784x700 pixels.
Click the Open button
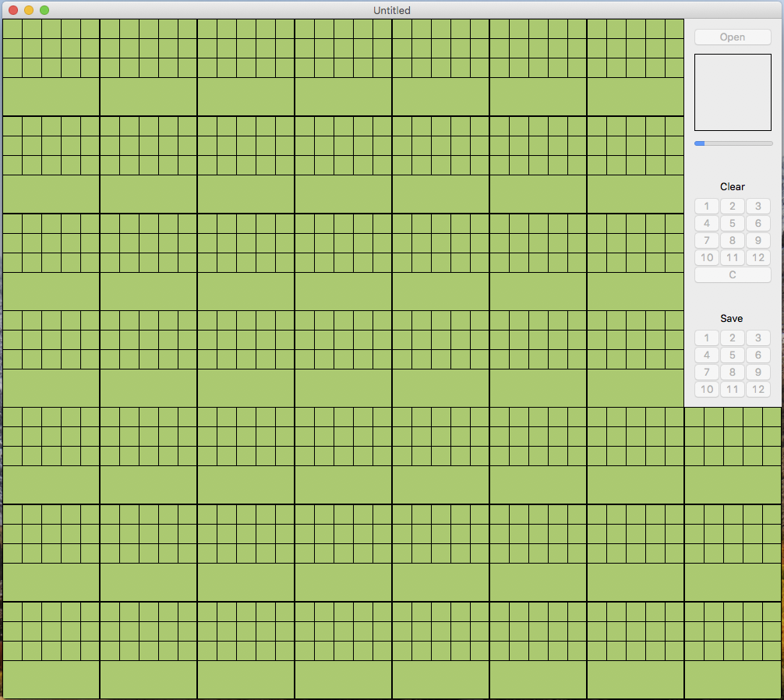733,37
